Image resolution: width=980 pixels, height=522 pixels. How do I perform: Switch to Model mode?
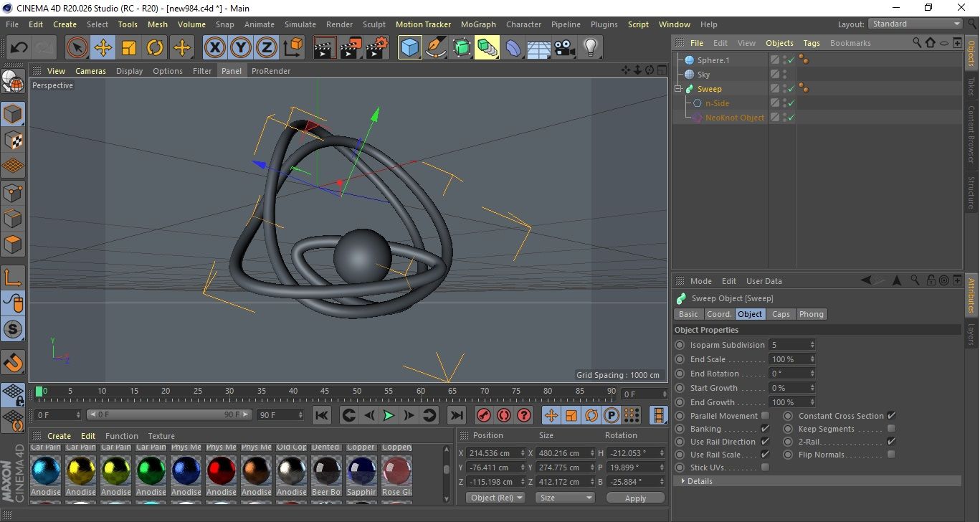point(14,114)
